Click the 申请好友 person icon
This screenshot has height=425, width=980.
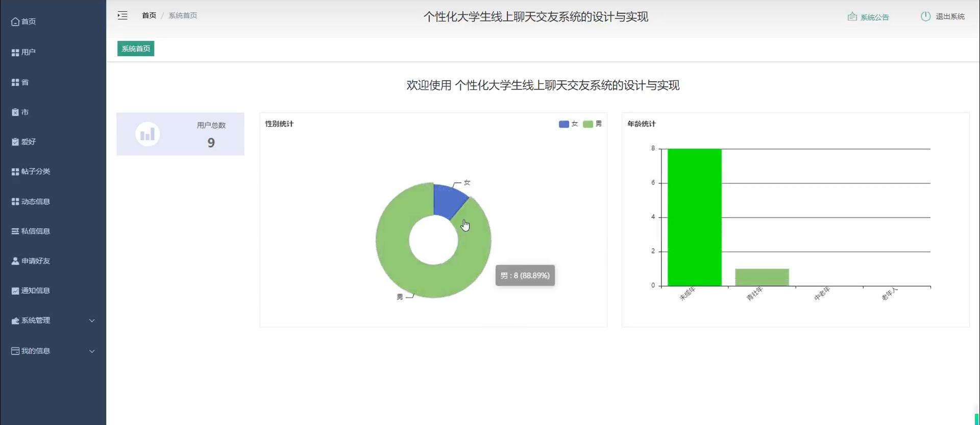point(15,261)
